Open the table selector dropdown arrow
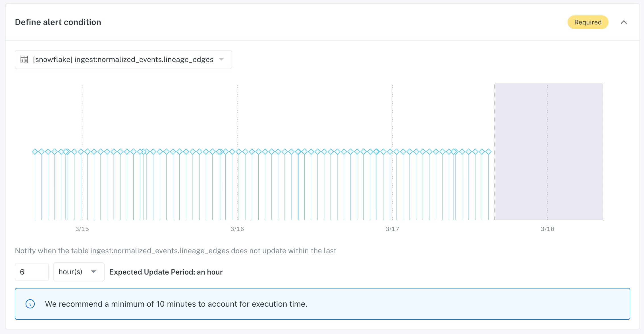 click(x=221, y=59)
